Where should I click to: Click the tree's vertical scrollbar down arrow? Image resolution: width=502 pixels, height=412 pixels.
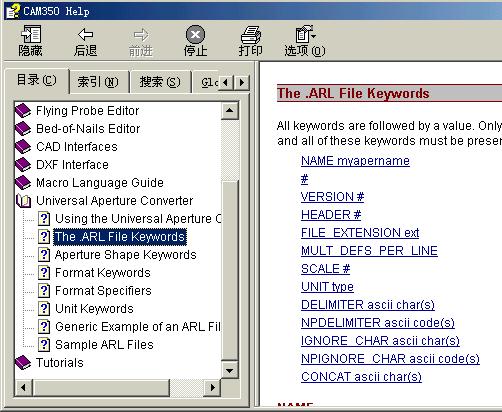[229, 371]
